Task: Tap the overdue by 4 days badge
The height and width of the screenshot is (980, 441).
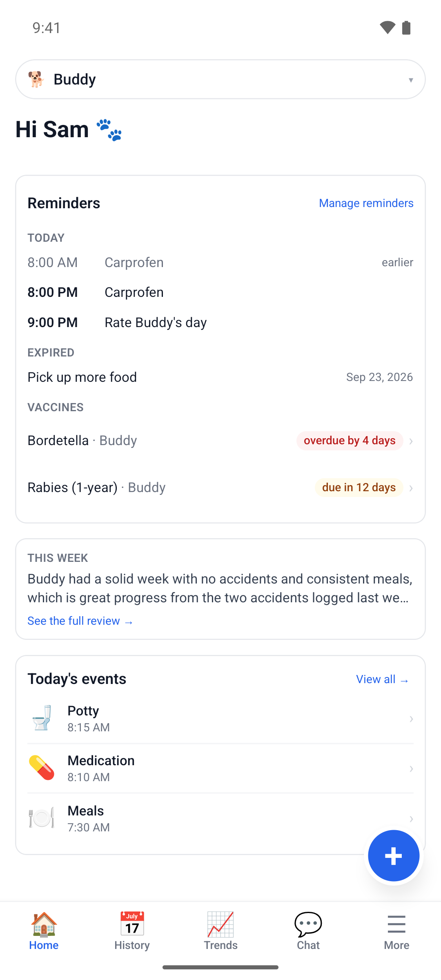Action: [x=350, y=441]
